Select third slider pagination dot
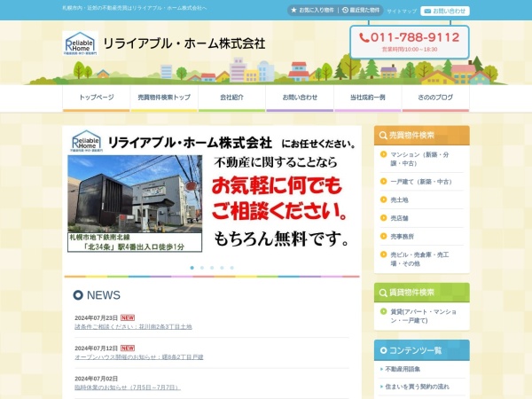Image resolution: width=532 pixels, height=399 pixels. 212,268
